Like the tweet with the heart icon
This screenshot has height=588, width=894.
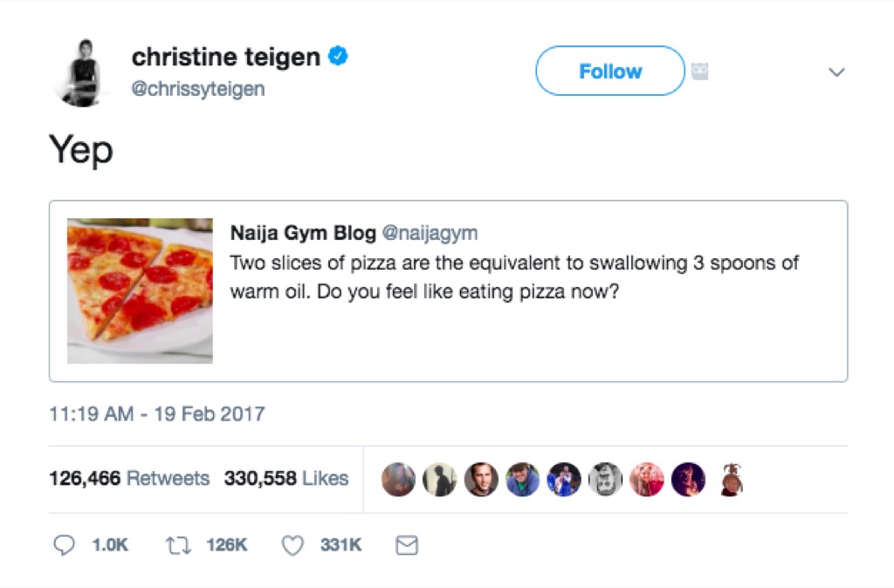[x=293, y=545]
